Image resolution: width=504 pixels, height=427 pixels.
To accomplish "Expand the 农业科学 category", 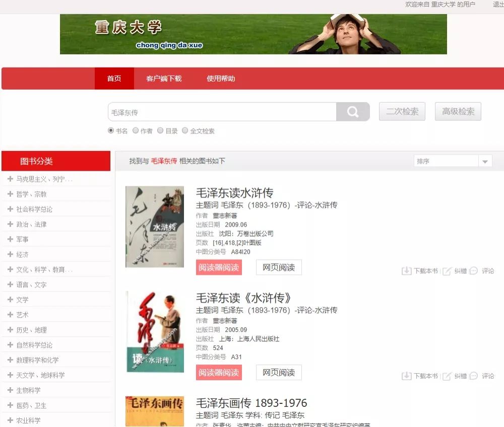I will pyautogui.click(x=10, y=420).
